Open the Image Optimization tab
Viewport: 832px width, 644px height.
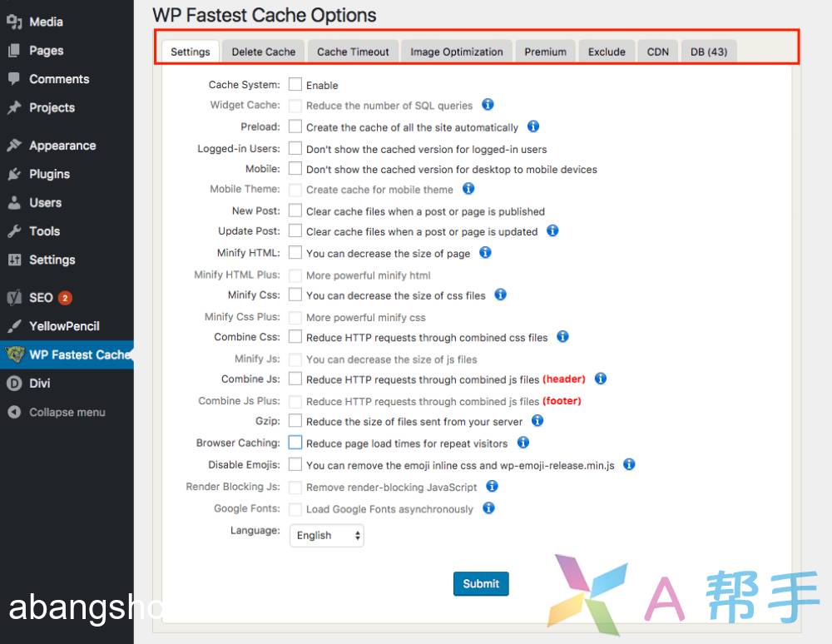(456, 52)
